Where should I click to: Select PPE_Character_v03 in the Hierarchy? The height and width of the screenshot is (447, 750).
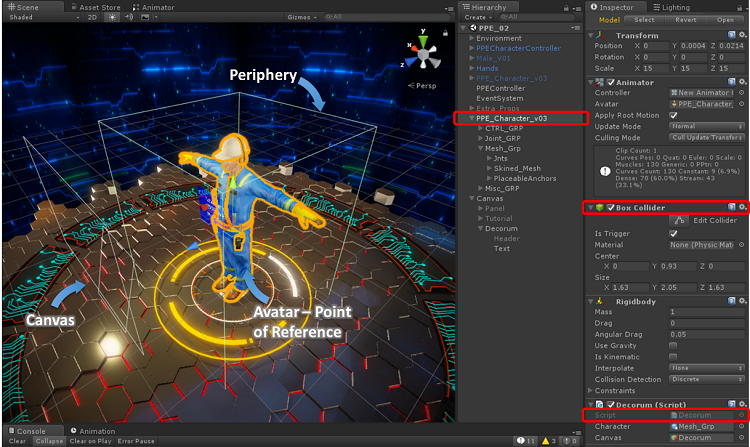[511, 118]
